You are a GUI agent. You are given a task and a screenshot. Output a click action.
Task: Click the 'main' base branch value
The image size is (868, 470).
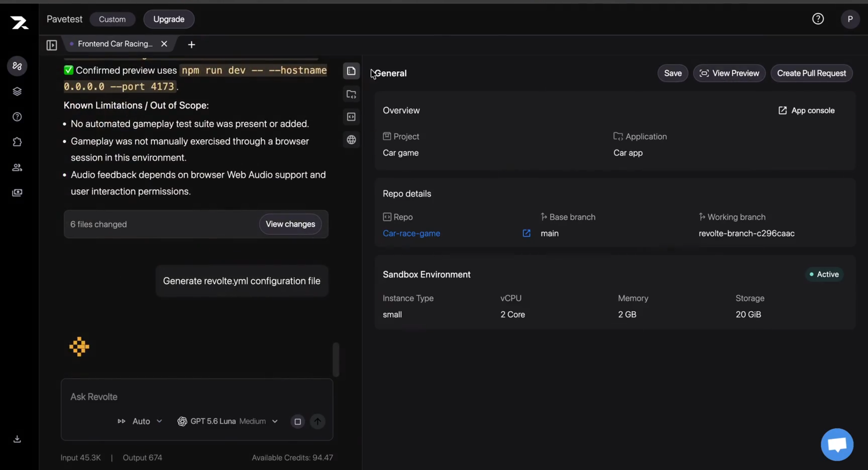(x=549, y=233)
